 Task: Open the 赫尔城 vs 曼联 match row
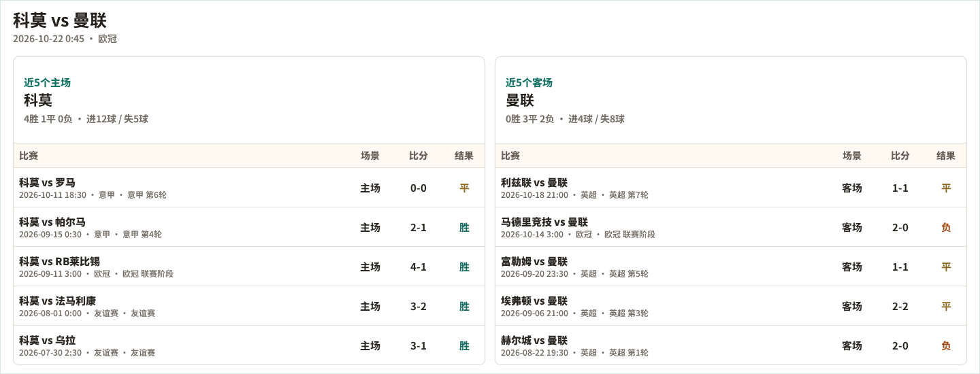[731, 345]
